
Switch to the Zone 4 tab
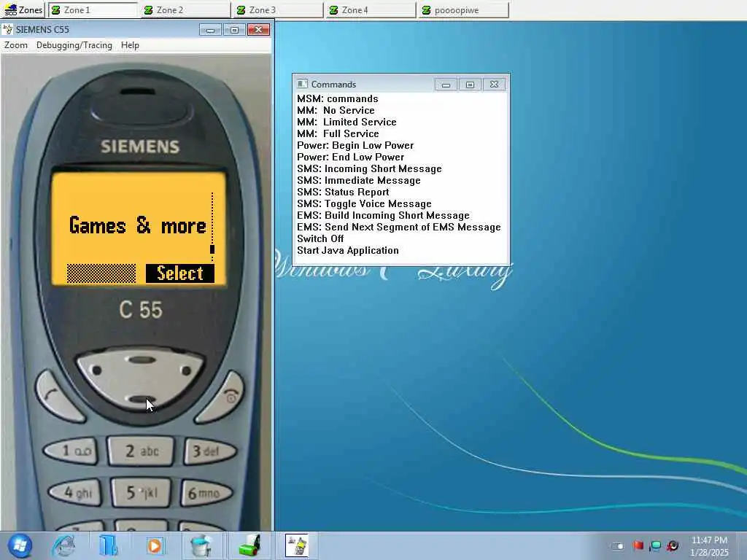[370, 10]
